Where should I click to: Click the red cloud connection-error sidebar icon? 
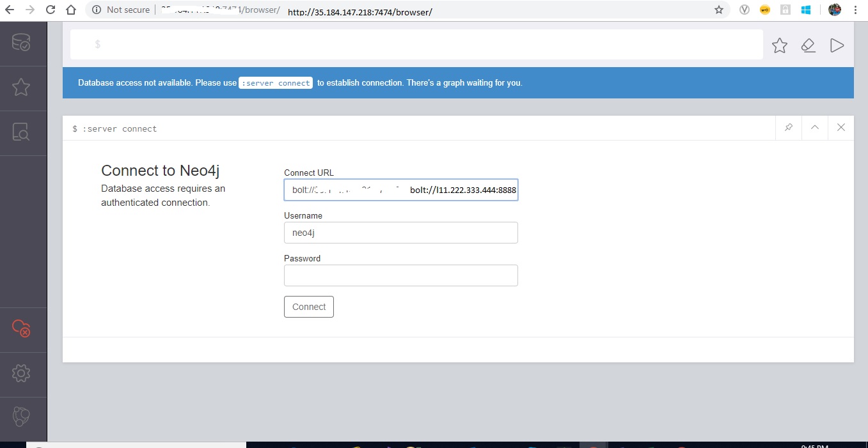coord(21,328)
